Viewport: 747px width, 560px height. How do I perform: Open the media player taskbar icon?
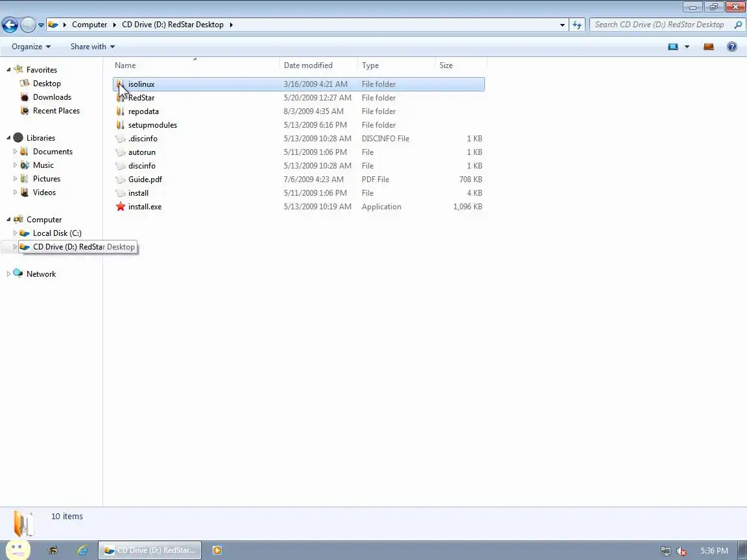[x=217, y=550]
